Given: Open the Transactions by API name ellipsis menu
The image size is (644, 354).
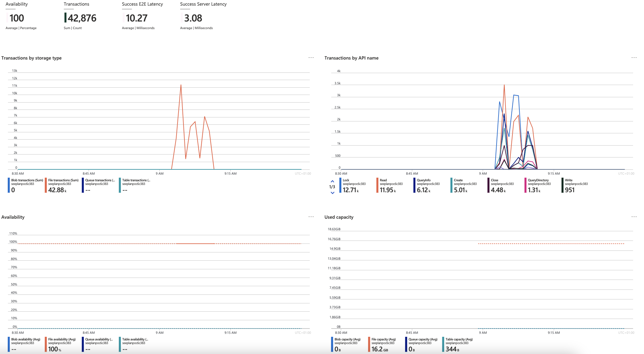Looking at the screenshot, I should (634, 58).
